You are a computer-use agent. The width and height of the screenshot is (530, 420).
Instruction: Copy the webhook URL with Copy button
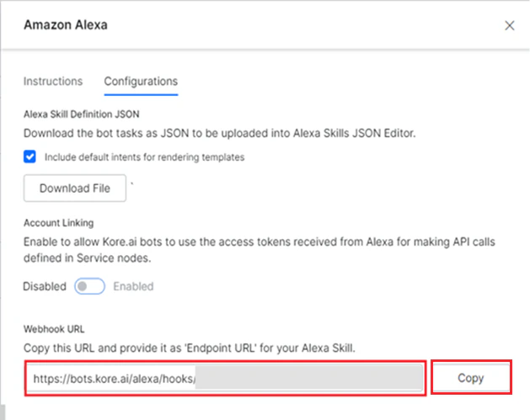tap(471, 377)
